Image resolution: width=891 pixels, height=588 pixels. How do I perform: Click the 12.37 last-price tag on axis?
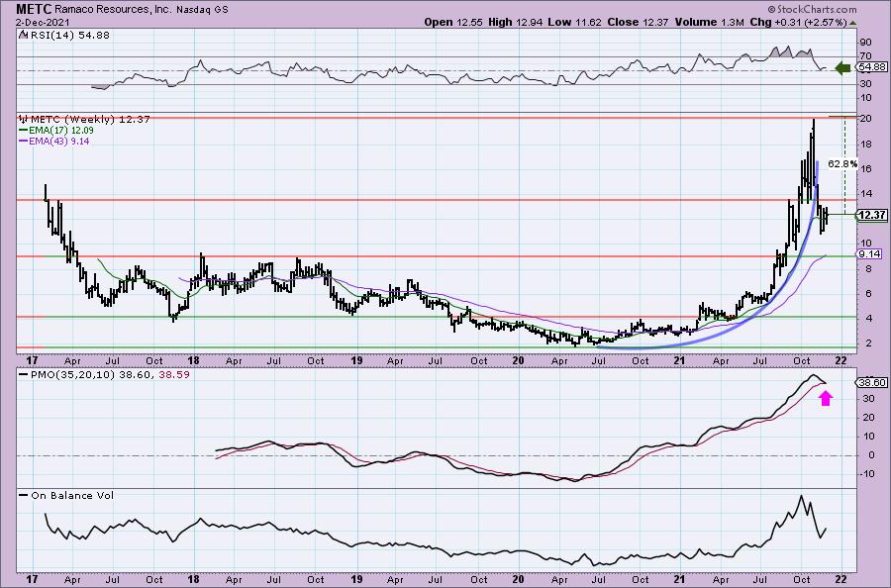(872, 215)
